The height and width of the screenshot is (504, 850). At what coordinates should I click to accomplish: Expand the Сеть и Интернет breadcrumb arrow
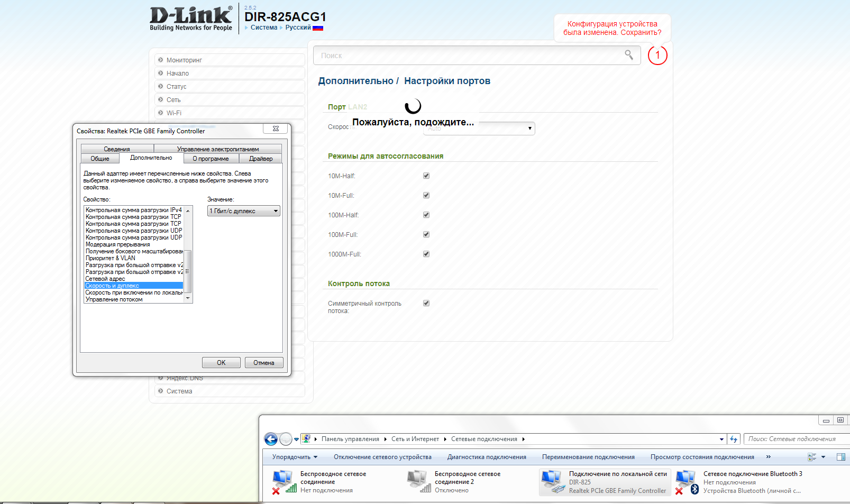pyautogui.click(x=445, y=439)
